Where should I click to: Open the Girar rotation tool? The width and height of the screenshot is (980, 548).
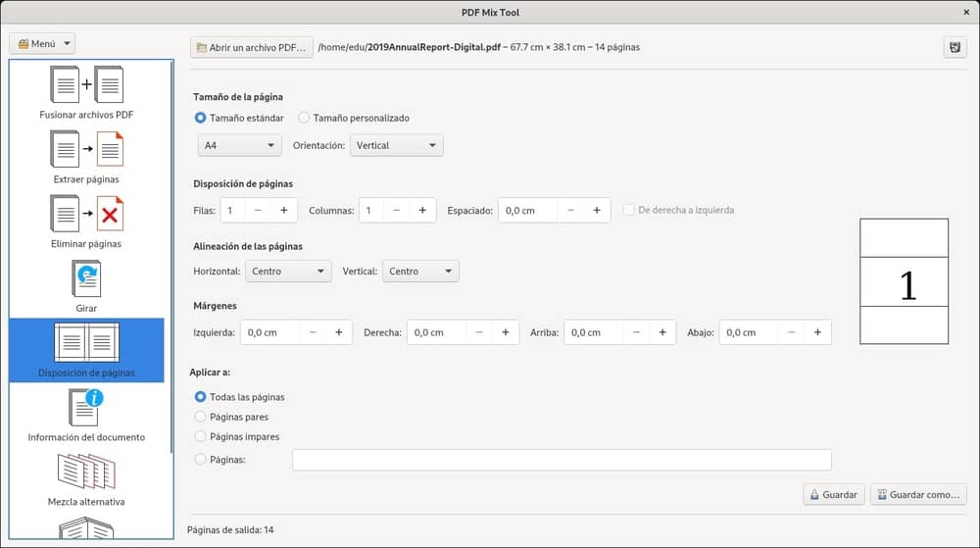point(86,285)
